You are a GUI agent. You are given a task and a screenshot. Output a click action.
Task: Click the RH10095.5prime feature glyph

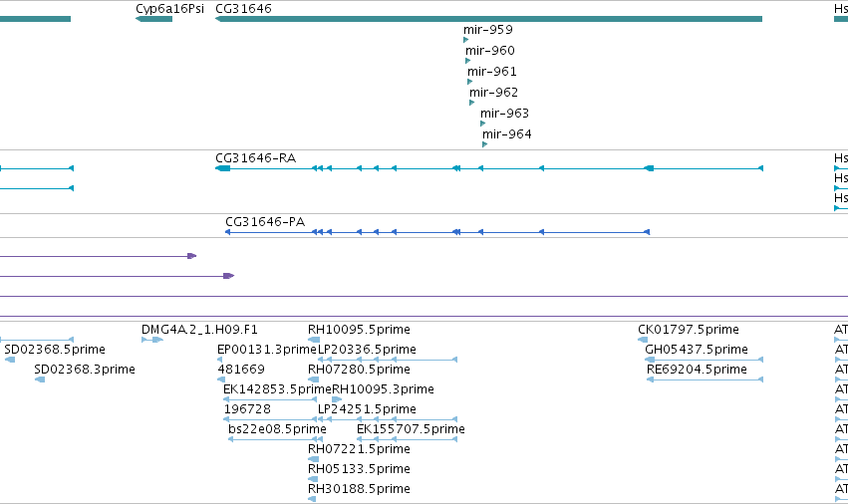click(x=314, y=340)
